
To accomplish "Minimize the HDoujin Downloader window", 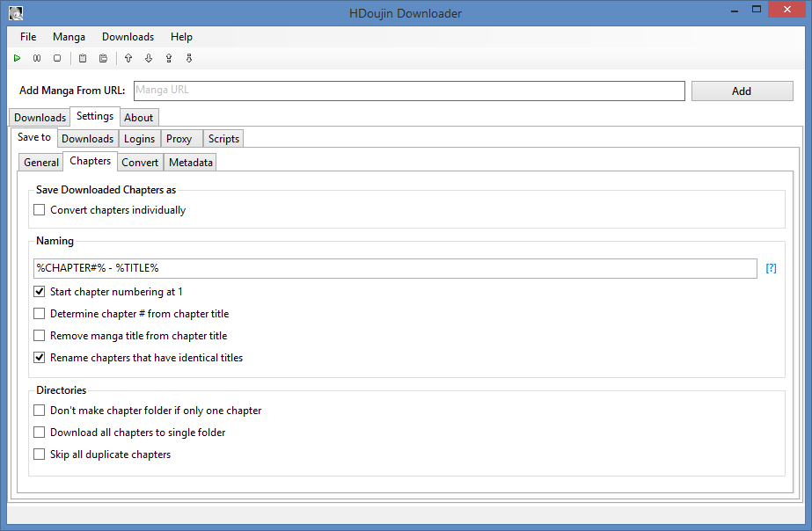I will 735,10.
